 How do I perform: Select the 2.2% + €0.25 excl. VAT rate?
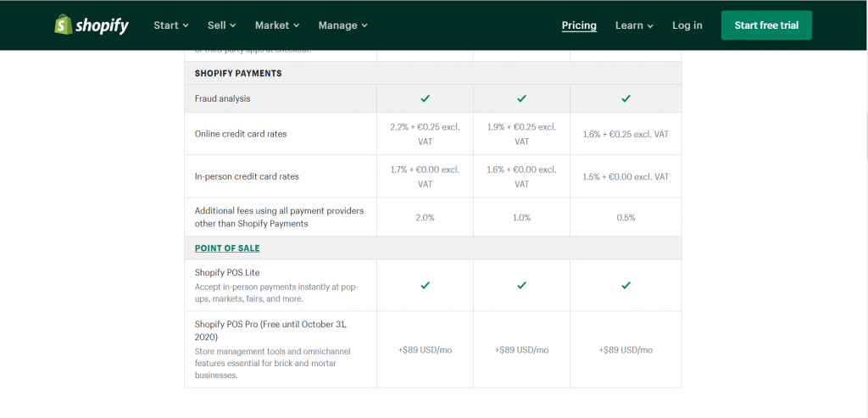(426, 134)
